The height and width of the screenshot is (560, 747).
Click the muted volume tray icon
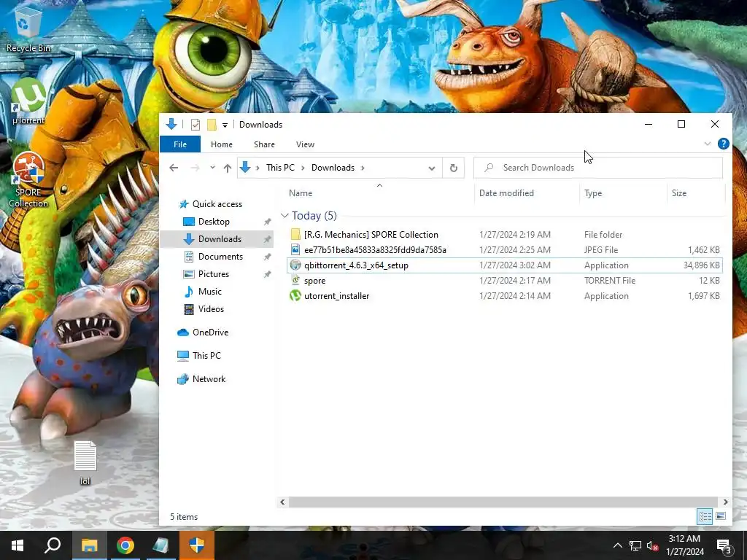pyautogui.click(x=653, y=545)
